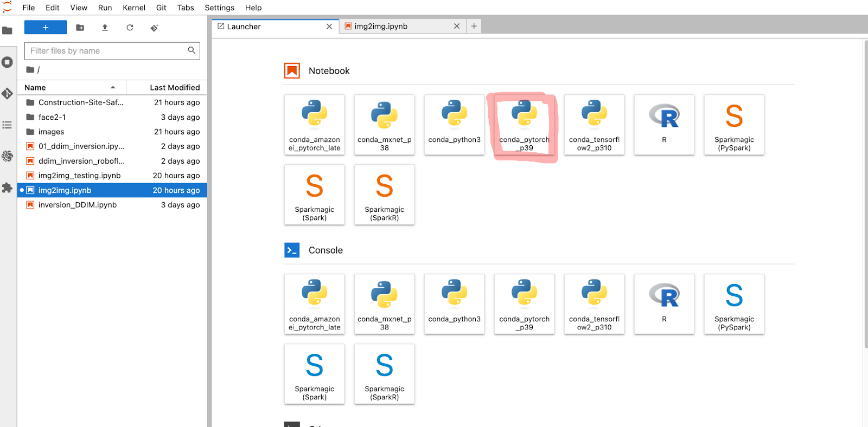868x427 pixels.
Task: Create conda_pytorch_p39 notebook
Action: pyautogui.click(x=525, y=125)
